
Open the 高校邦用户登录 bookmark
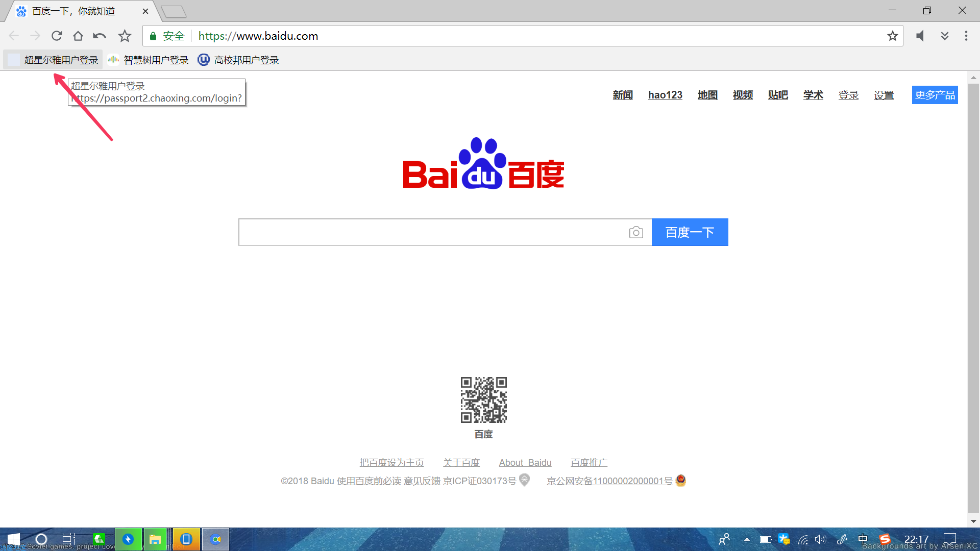(238, 60)
